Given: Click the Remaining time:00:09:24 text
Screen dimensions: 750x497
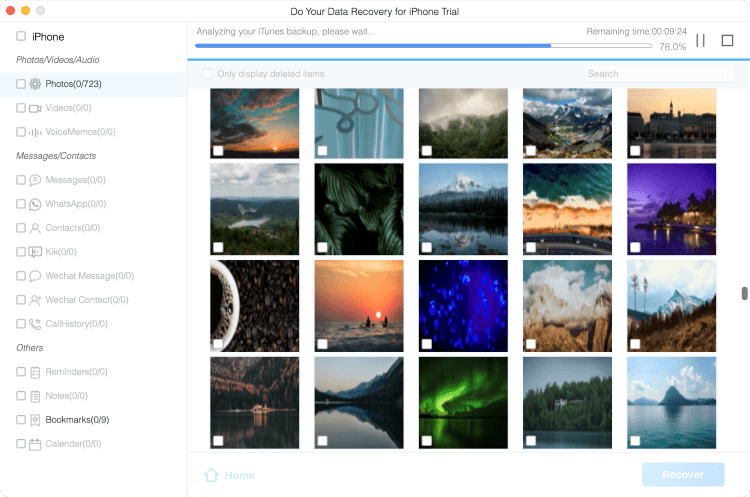Looking at the screenshot, I should (x=637, y=32).
